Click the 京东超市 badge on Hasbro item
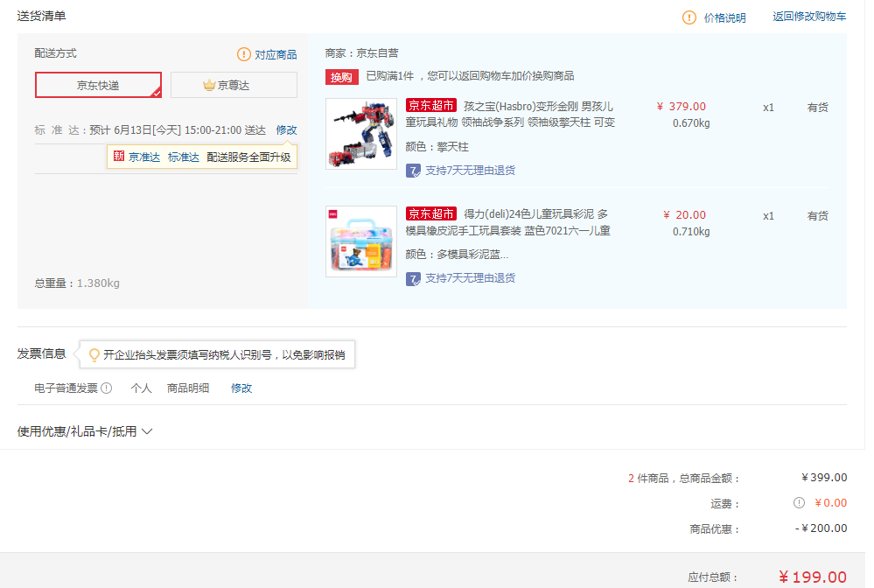The width and height of the screenshot is (874, 588). point(431,105)
